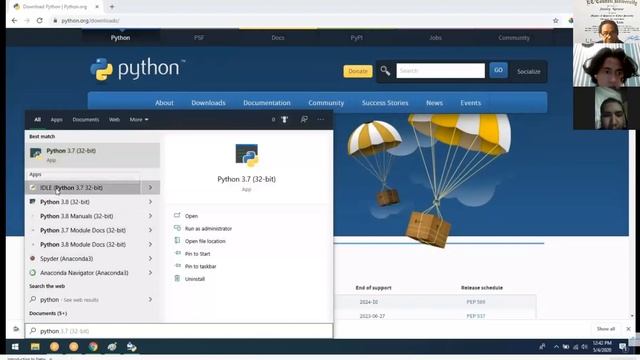The width and height of the screenshot is (640, 360).
Task: Choose Uninstall for Python 3.7
Action: pos(195,279)
